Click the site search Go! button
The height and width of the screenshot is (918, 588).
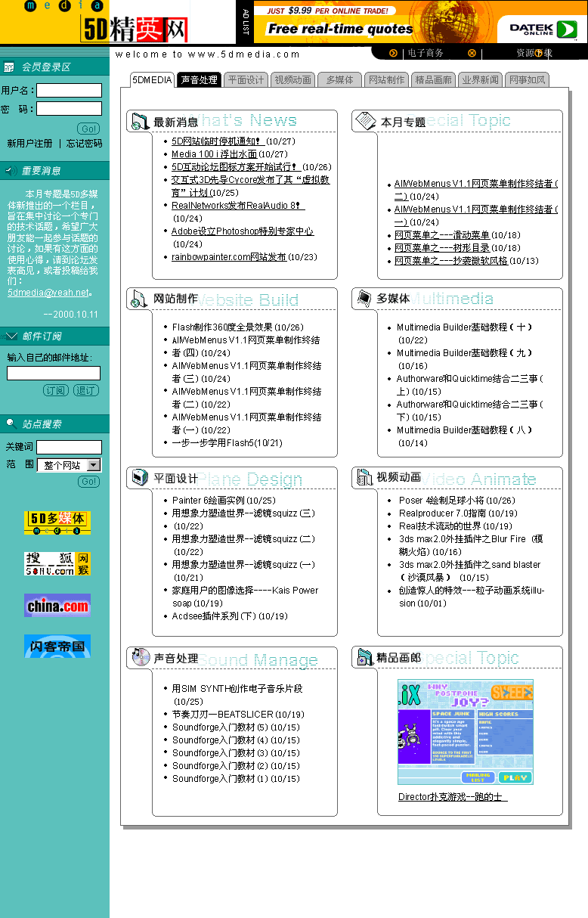89,482
